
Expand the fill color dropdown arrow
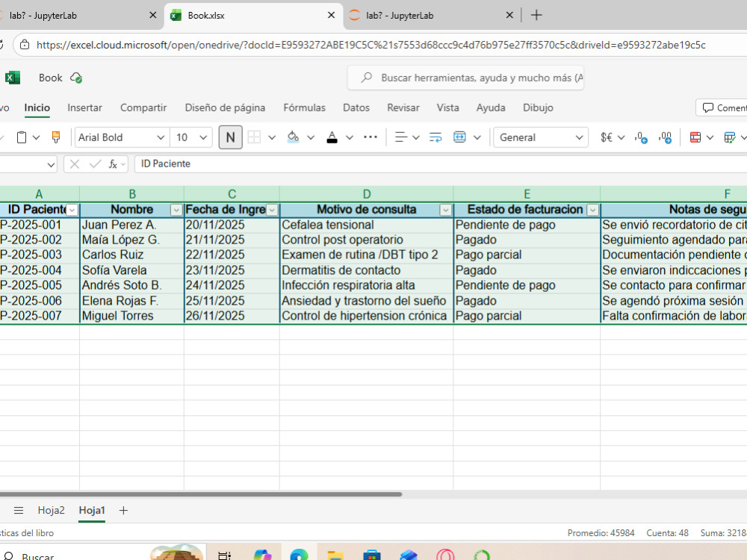(x=311, y=137)
